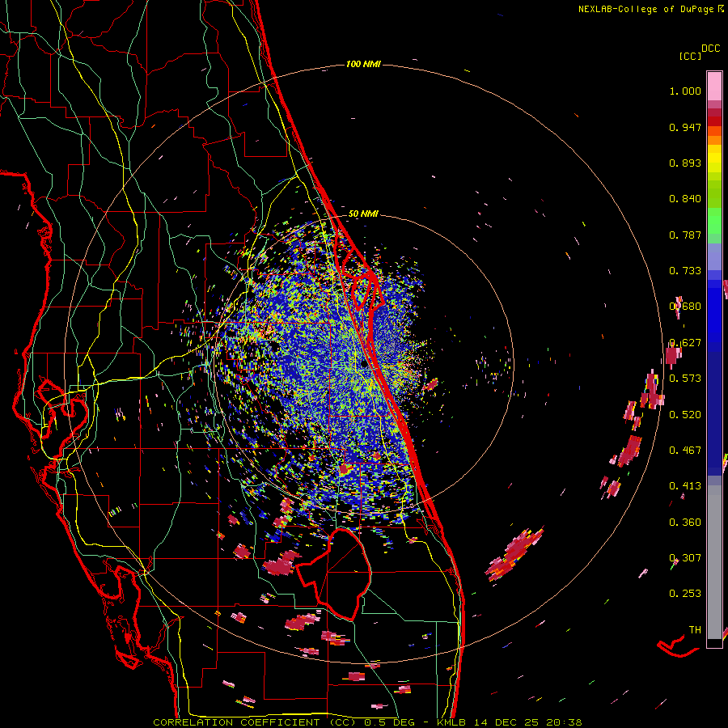Click the NEXLAB-College of DuPage header text
Image resolution: width=728 pixels, height=728 pixels.
[x=647, y=9]
